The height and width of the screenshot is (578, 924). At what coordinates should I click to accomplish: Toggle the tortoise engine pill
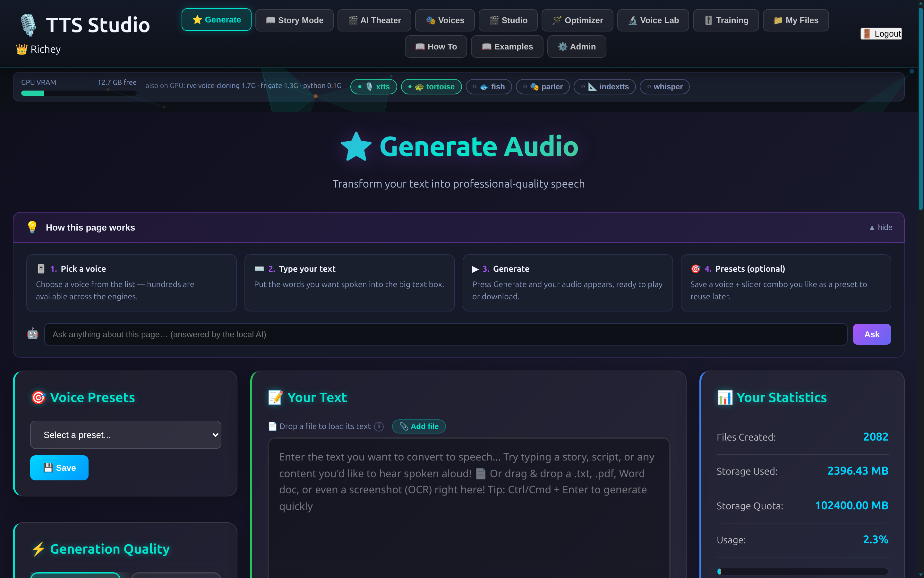(x=431, y=87)
